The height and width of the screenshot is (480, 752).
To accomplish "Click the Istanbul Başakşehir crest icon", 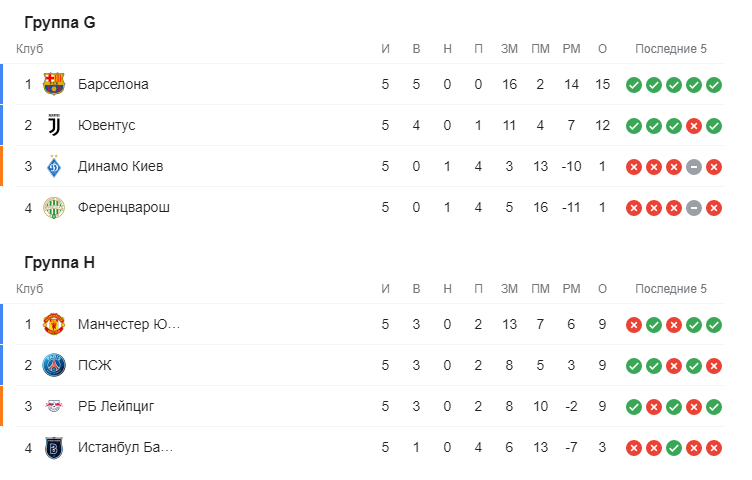I will [54, 448].
